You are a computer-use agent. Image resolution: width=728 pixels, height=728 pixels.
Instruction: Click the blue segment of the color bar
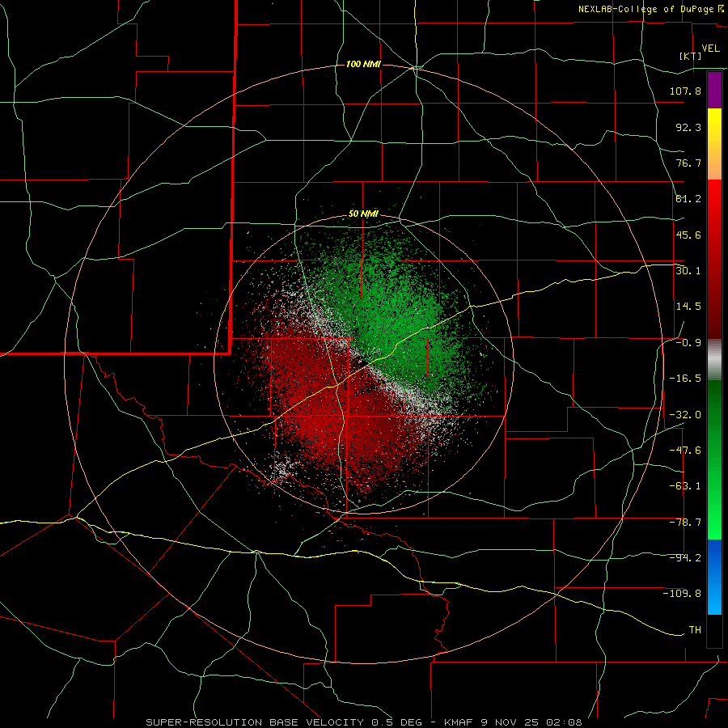coord(714,577)
